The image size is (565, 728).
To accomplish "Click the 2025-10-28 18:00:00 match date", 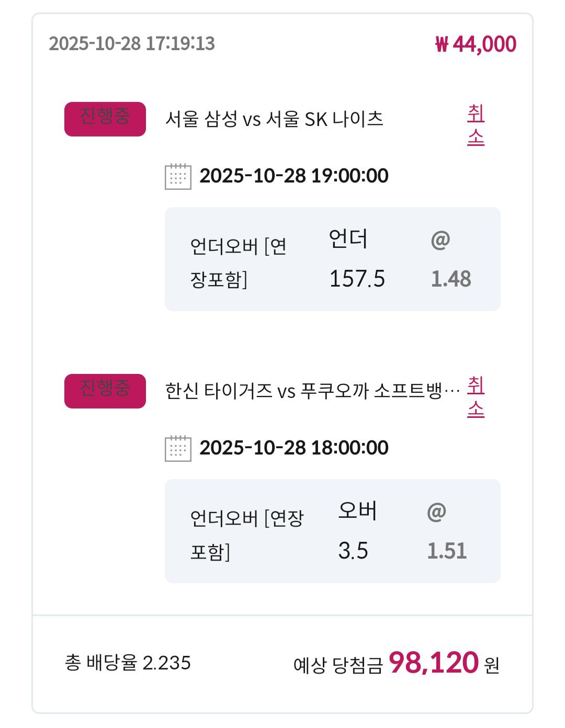I will (x=293, y=448).
